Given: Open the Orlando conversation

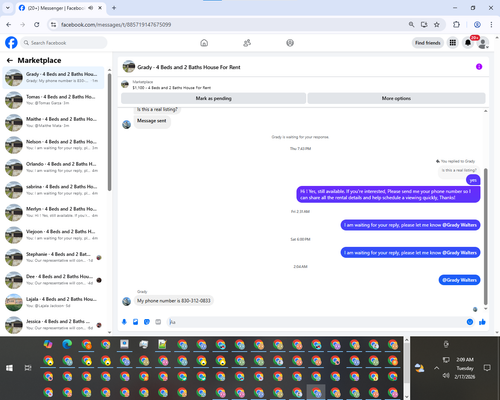Looking at the screenshot, I should [x=53, y=167].
